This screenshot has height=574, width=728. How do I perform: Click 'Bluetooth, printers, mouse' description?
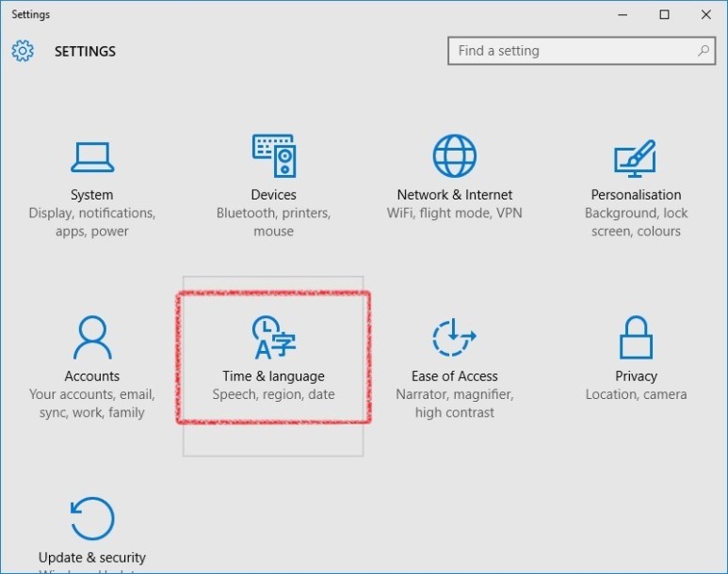pyautogui.click(x=273, y=222)
